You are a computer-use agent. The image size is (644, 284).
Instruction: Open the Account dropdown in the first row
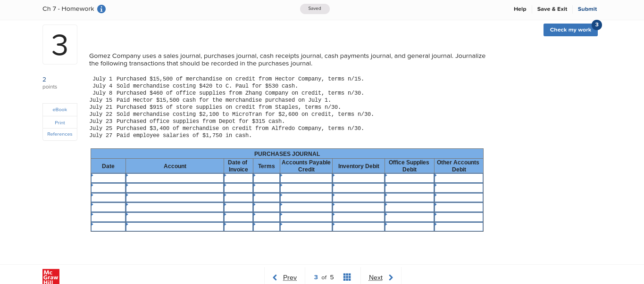pyautogui.click(x=175, y=178)
